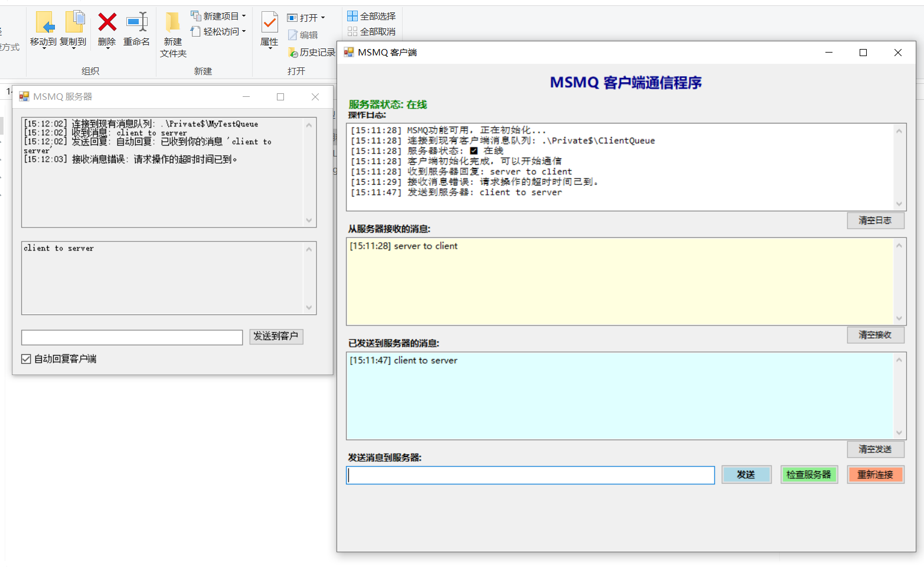The width and height of the screenshot is (924, 567).
Task: Click the client log line with ClientQueue path
Action: (502, 141)
